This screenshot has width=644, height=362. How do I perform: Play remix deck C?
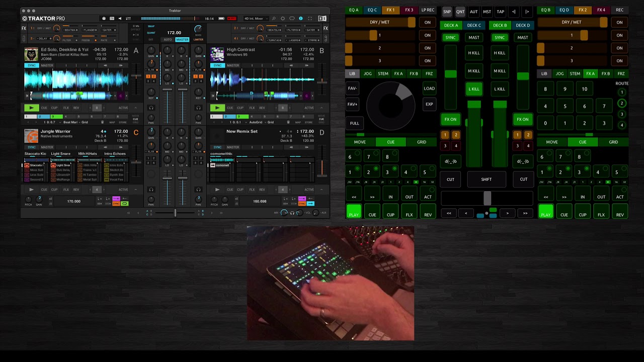click(31, 190)
